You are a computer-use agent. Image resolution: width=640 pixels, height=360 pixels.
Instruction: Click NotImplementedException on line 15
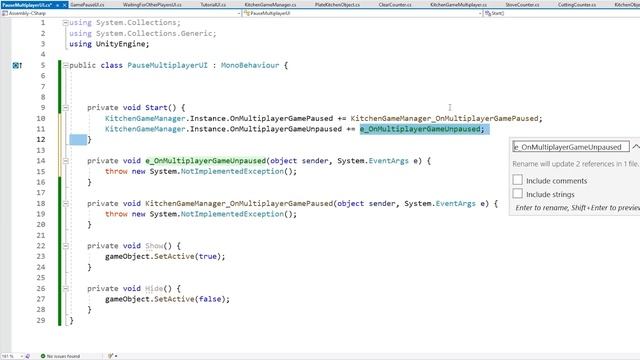pos(232,171)
